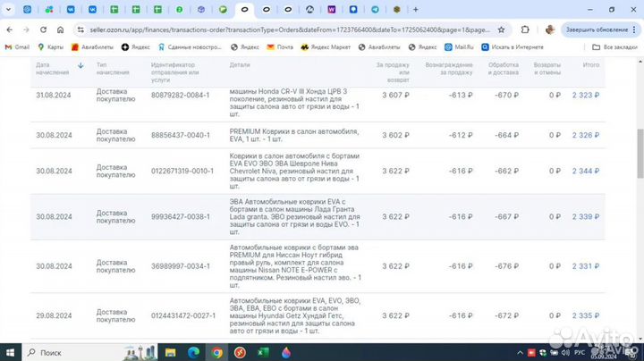
Task: Select shipment ID 80879282-0084-1
Action: pyautogui.click(x=181, y=96)
